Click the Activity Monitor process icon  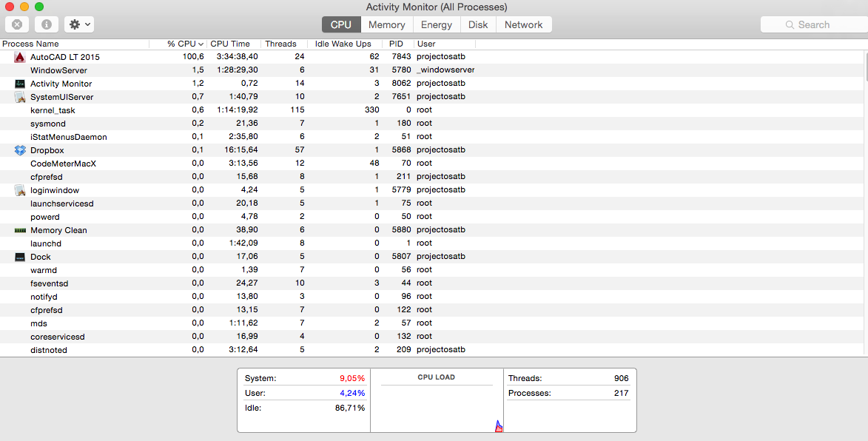point(20,84)
